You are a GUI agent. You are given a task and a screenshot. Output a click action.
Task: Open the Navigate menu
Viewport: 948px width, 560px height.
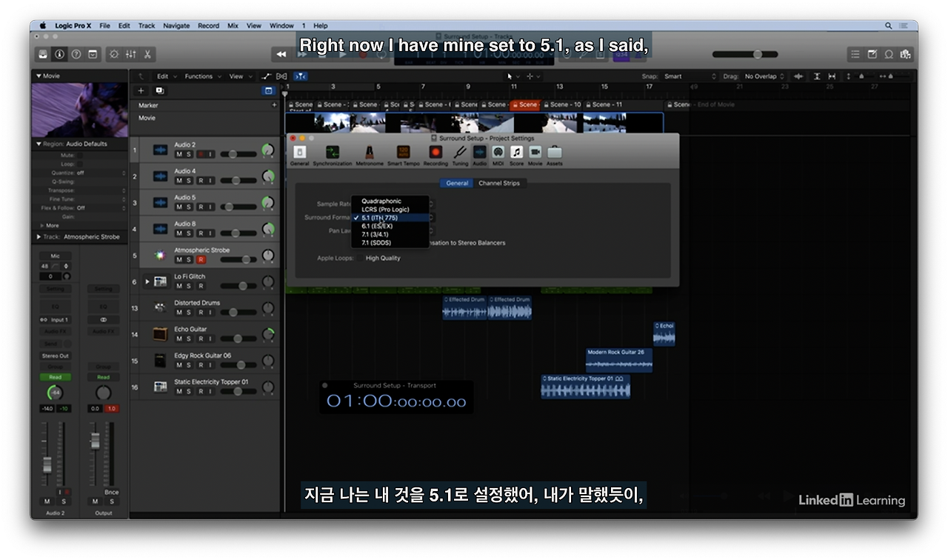coord(176,26)
